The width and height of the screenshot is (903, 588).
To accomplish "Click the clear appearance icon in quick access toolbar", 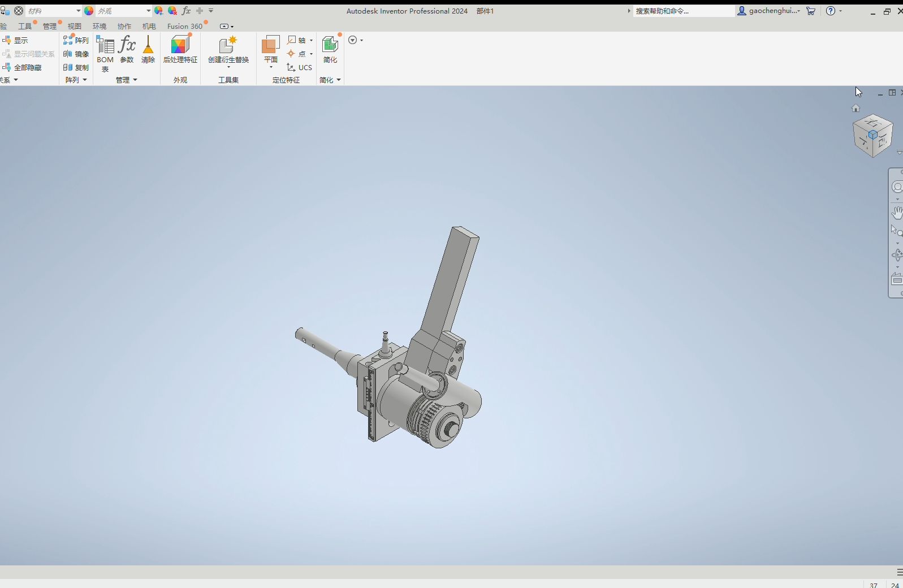I will click(172, 11).
